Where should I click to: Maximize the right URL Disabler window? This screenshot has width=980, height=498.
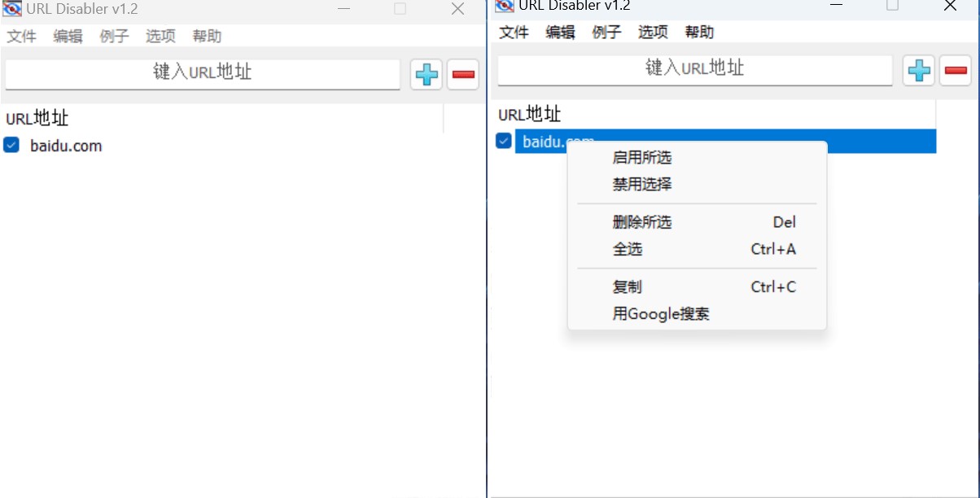(892, 5)
